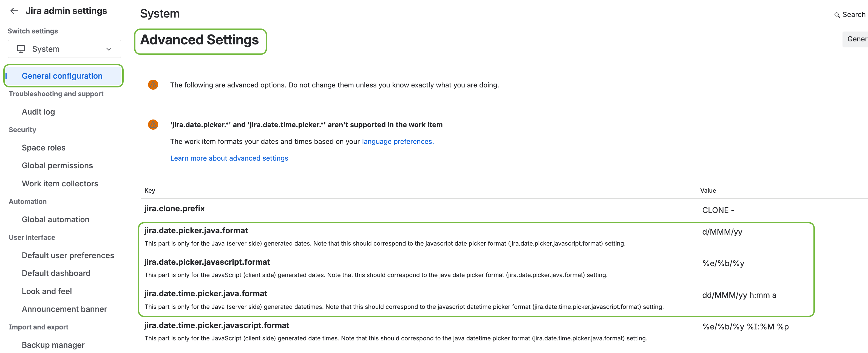
Task: Open Global automation settings
Action: click(x=56, y=219)
